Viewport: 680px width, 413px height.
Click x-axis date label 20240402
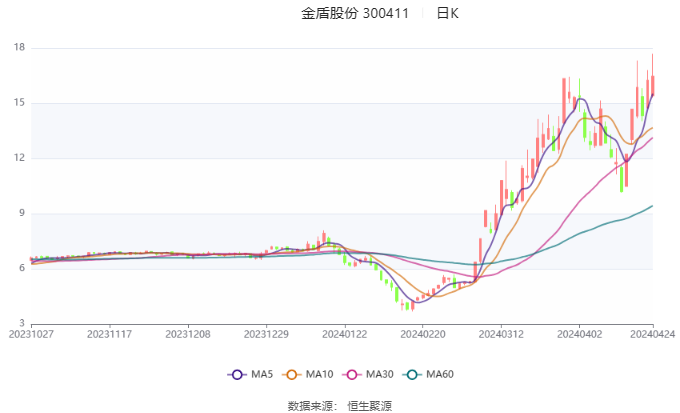[579, 334]
